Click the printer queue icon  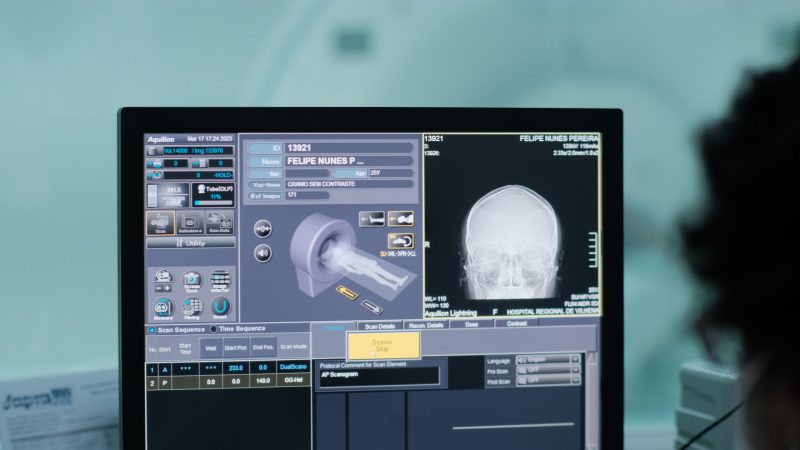[154, 163]
